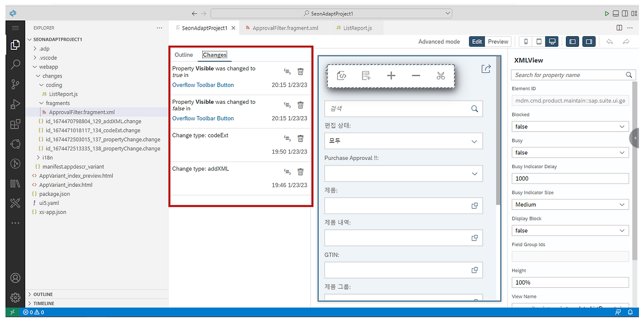This screenshot has width=644, height=322.
Task: Toggle the bottom panel layout button
Action: (616, 14)
